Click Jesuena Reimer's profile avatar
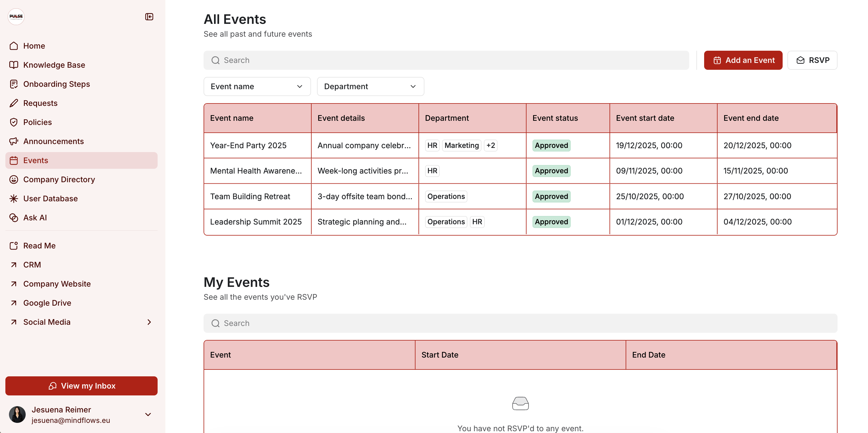 17,415
